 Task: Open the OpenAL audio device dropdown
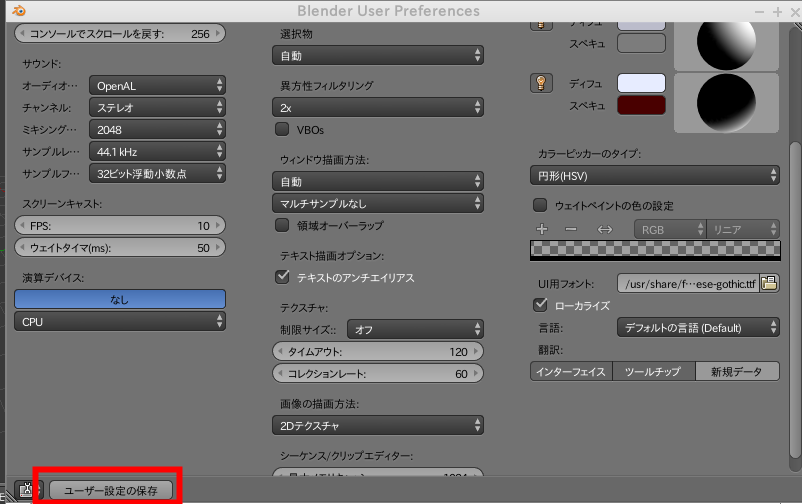click(157, 85)
